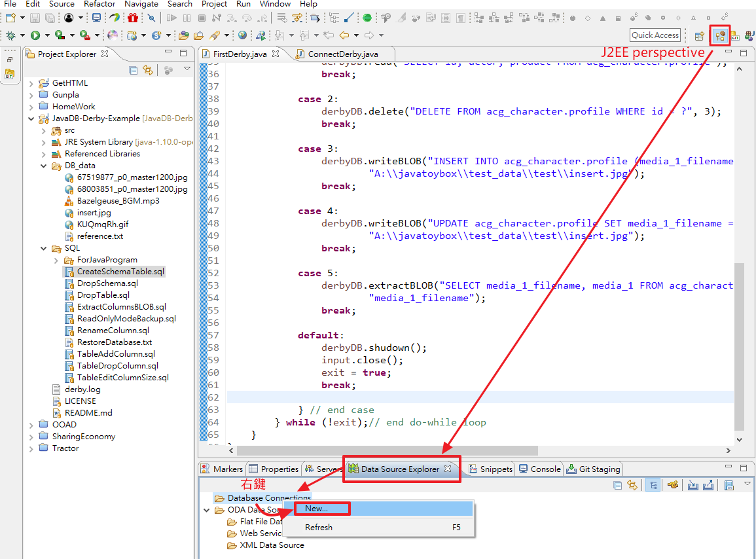Viewport: 756px width, 559px height.
Task: Select the Debug toolbar icon
Action: pyautogui.click(x=10, y=35)
